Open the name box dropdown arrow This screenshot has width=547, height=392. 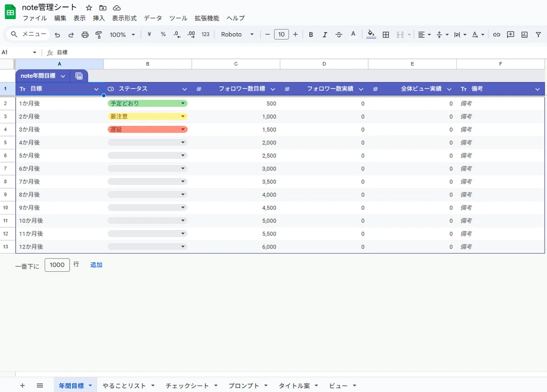[34, 53]
